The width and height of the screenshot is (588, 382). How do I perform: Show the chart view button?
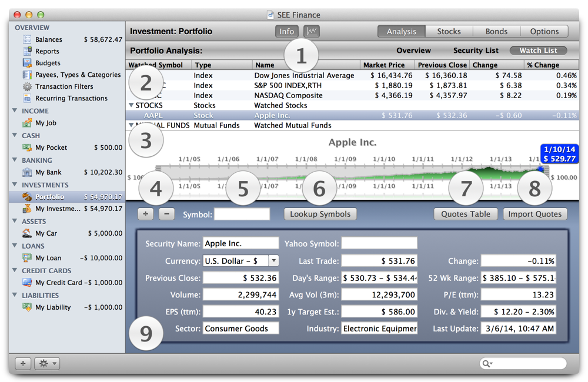point(312,31)
